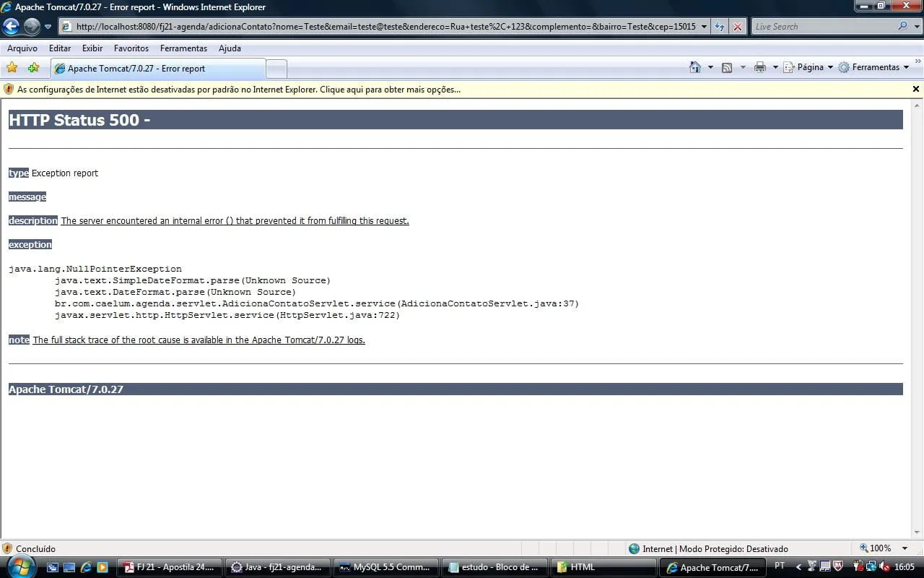Viewport: 924px width, 578px height.
Task: Open the Ajuda menu
Action: [x=230, y=48]
